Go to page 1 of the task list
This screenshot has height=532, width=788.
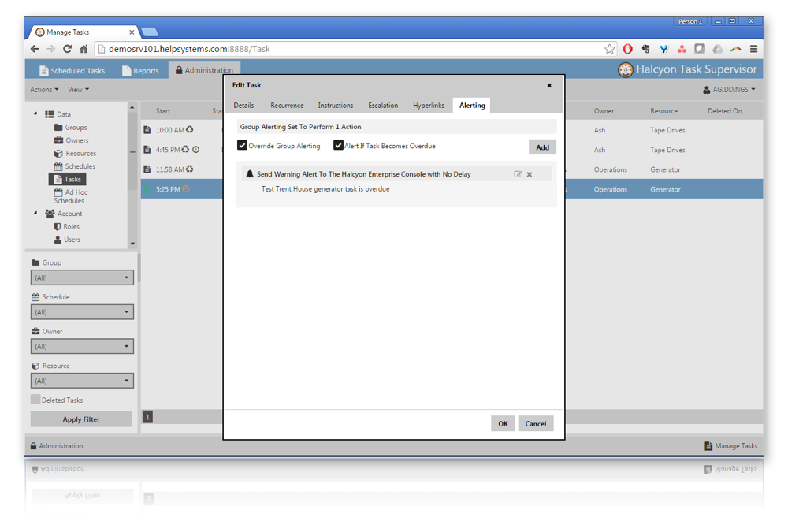147,417
